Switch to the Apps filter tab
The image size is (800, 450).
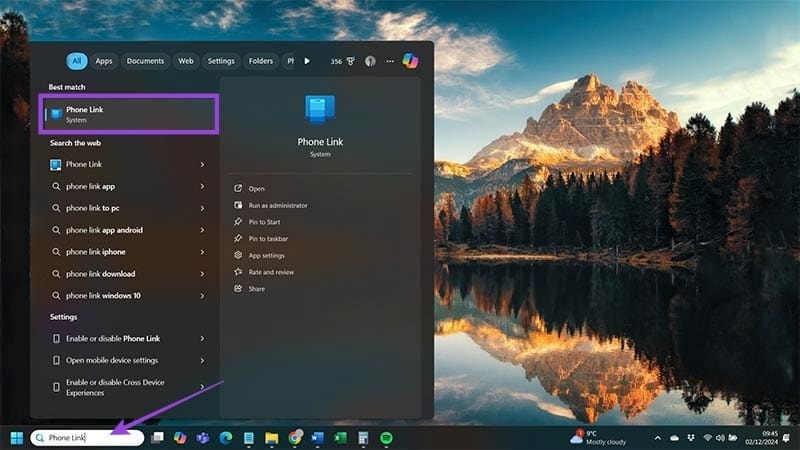104,61
